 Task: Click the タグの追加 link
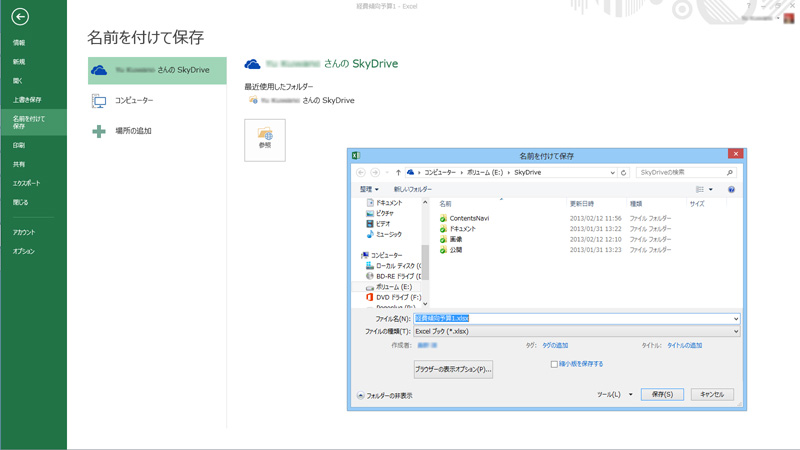click(555, 345)
